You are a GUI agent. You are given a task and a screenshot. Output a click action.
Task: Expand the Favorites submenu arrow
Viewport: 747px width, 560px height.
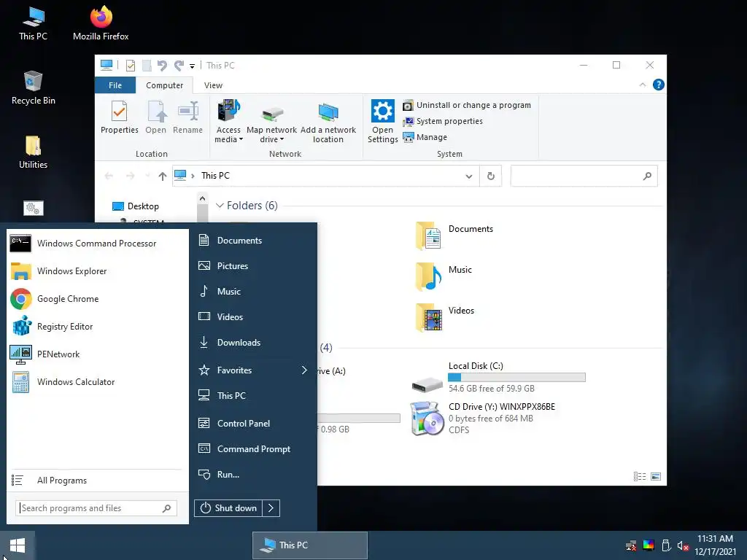tap(304, 370)
